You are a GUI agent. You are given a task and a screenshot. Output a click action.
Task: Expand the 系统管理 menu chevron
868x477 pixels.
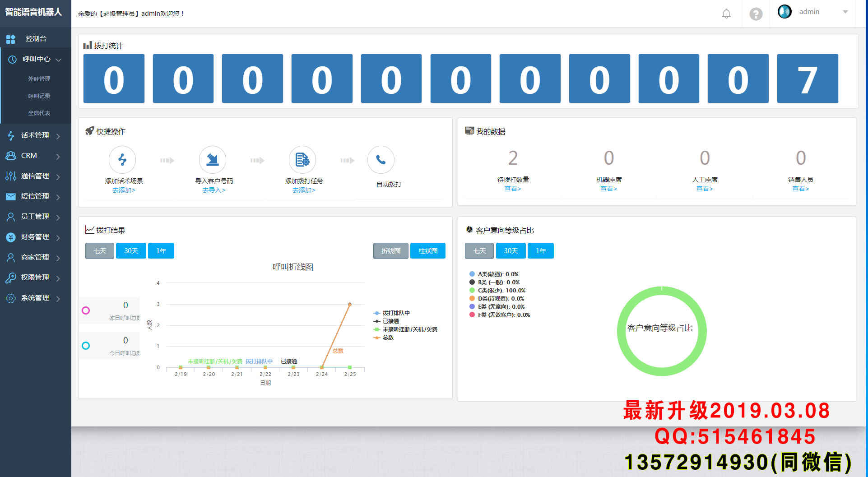[x=58, y=298]
